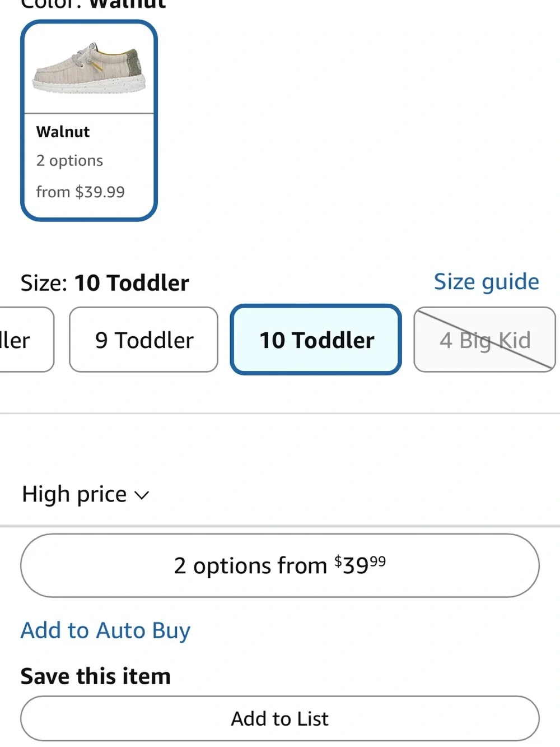Select the 10 Toddler size option
Screen dimensions: 560x747
[316, 340]
